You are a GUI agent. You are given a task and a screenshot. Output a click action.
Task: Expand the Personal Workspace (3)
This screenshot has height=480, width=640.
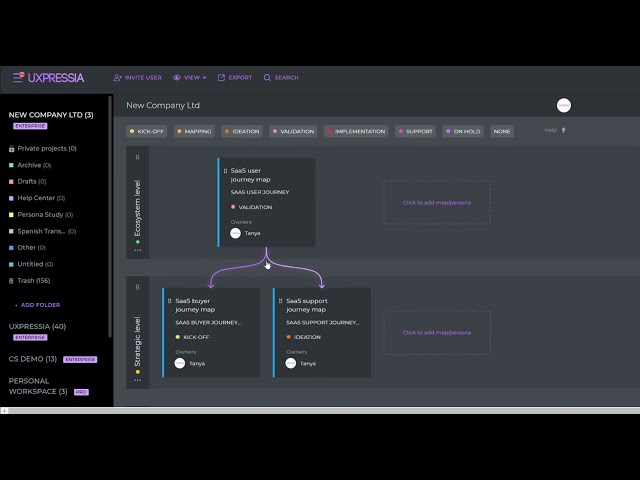[38, 386]
